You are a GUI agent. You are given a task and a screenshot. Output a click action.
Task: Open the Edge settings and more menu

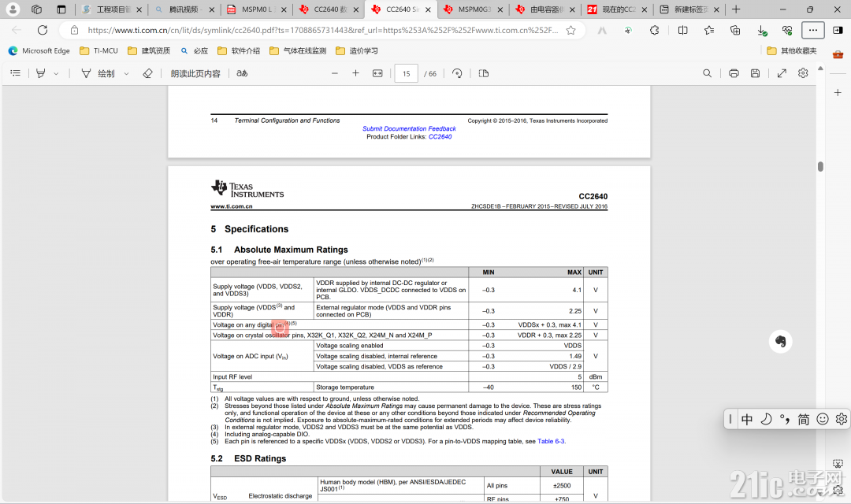coord(813,31)
